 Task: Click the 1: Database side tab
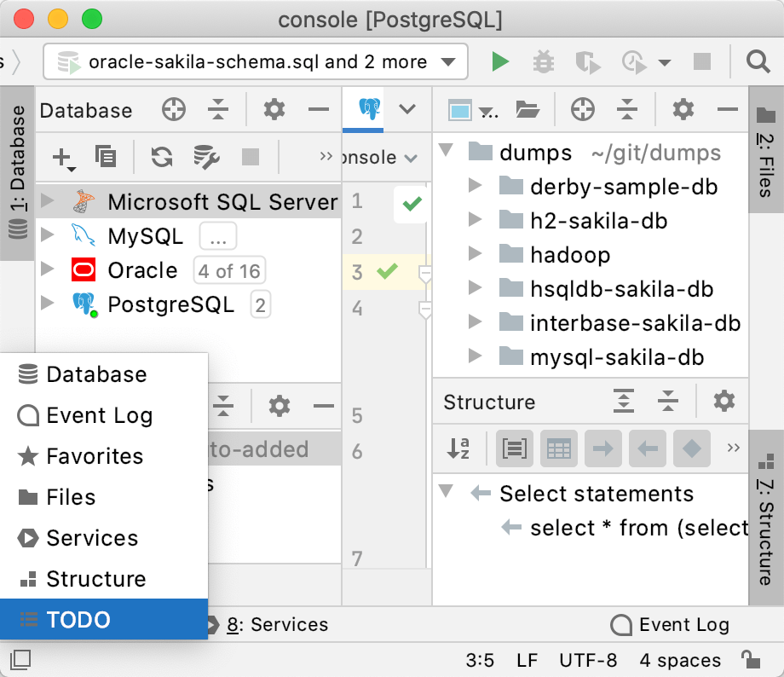(18, 173)
